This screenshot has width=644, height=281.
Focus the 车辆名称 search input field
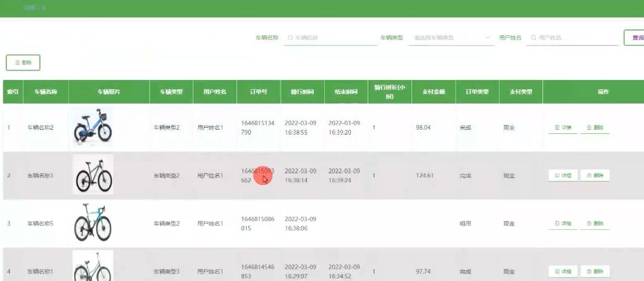click(x=330, y=37)
